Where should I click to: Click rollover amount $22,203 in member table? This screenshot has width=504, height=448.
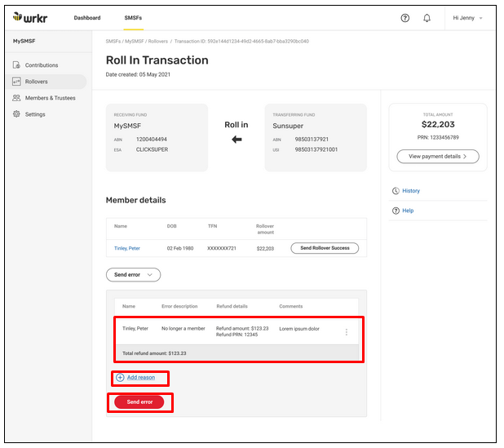coord(265,248)
